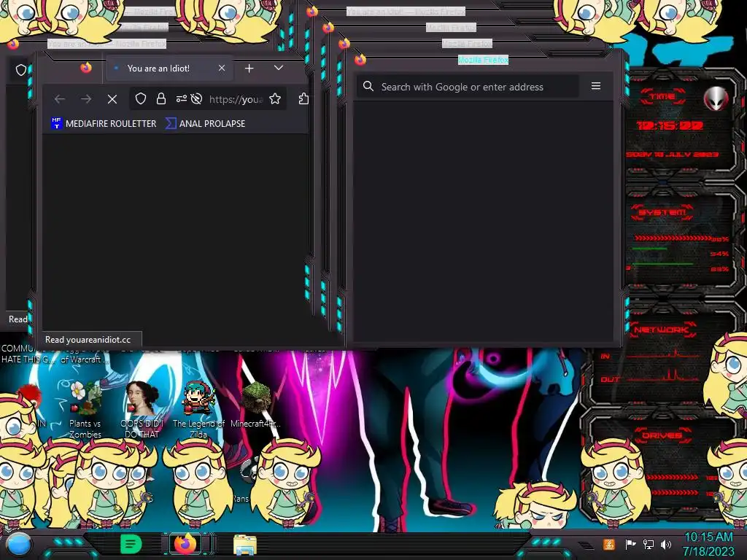Click Firefox logo of the front right window

click(360, 60)
